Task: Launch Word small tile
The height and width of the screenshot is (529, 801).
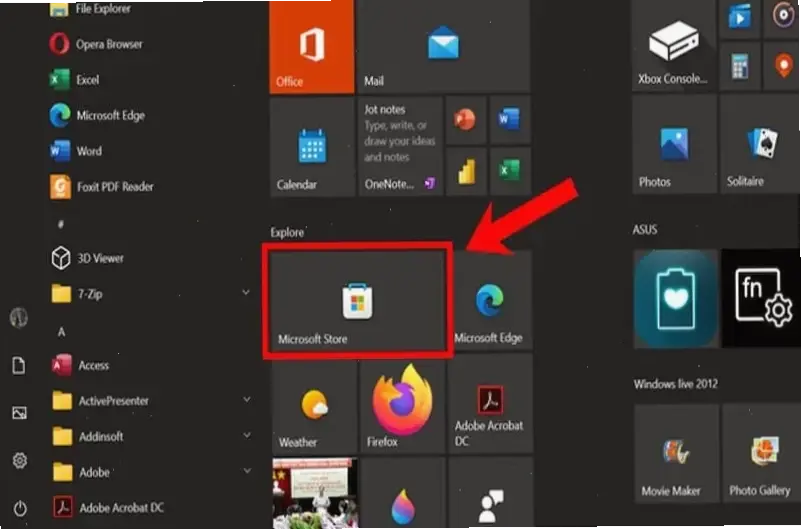Action: 509,120
